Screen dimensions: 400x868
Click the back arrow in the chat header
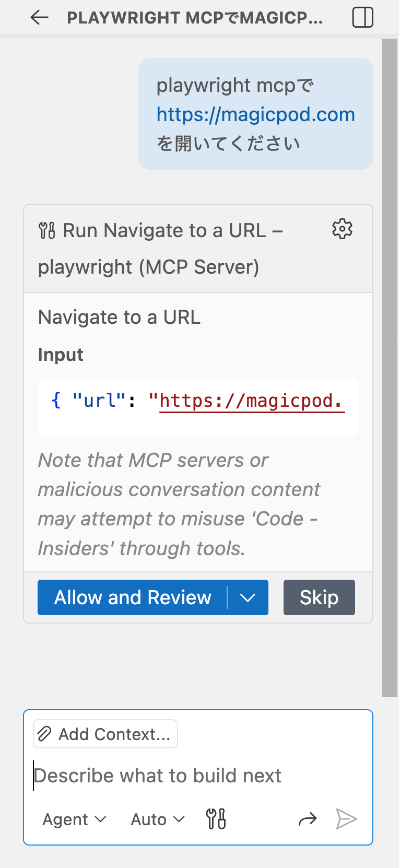click(39, 17)
